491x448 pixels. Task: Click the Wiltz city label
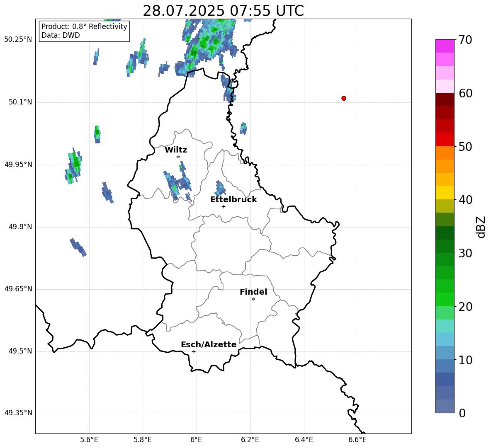pos(176,150)
